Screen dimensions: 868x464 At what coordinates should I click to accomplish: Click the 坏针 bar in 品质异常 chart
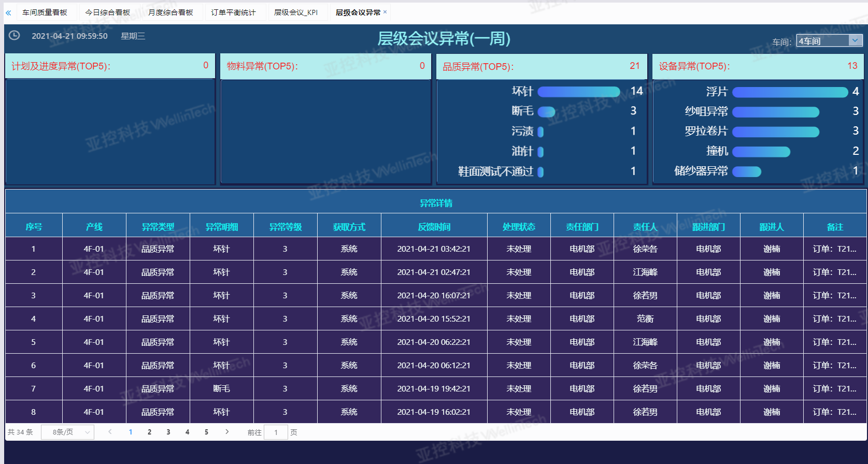coord(579,92)
